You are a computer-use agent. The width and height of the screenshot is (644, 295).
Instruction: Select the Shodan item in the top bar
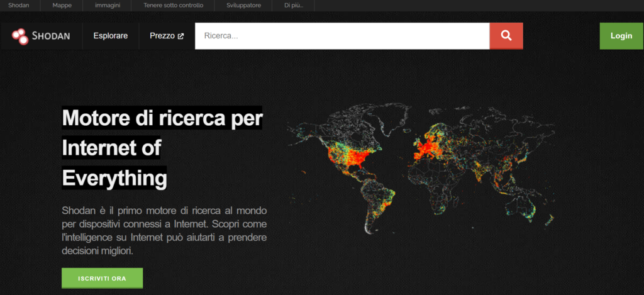point(19,6)
